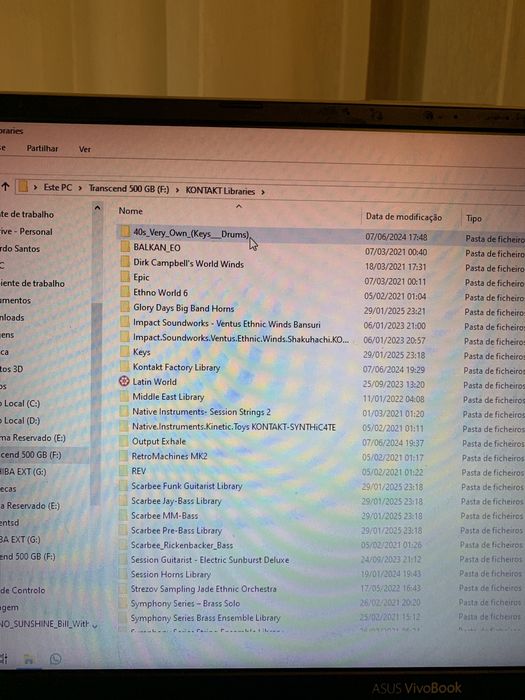Click the folder icon in address bar
Image resolution: width=525 pixels, height=700 pixels.
point(23,186)
